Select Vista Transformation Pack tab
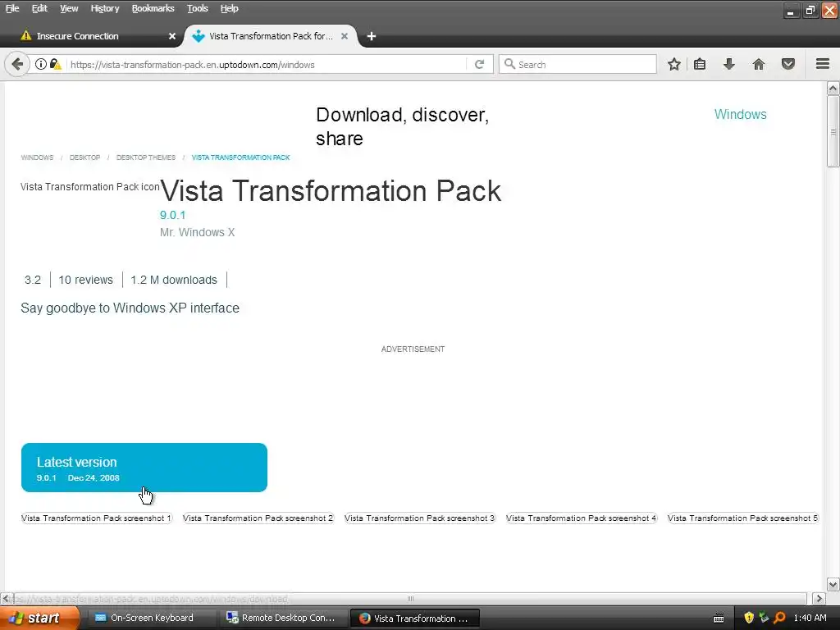Screen dimensions: 840x630 coord(271,36)
